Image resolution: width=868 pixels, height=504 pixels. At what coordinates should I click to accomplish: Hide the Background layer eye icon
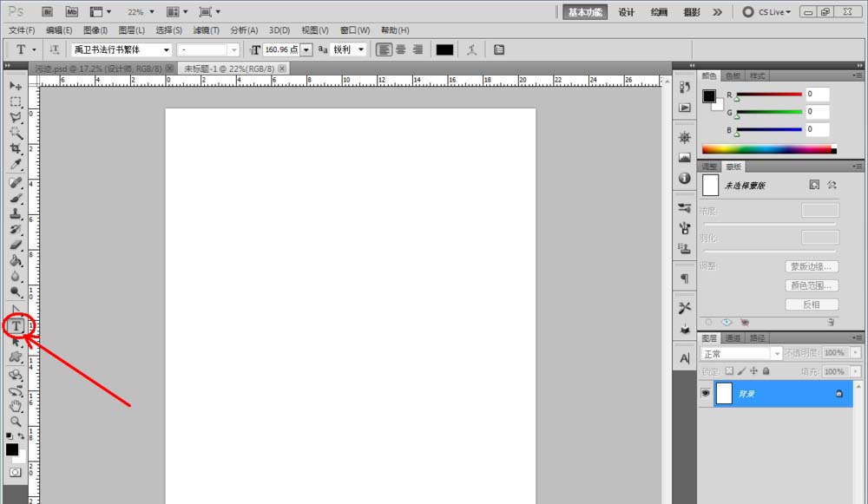705,393
